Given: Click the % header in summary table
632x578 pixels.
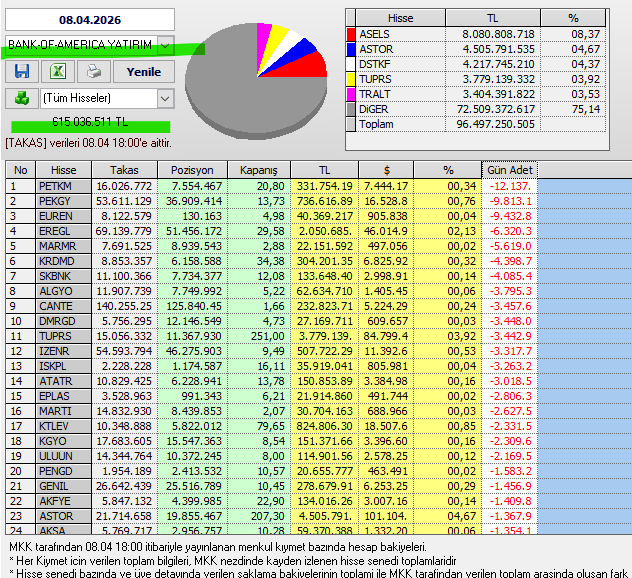Looking at the screenshot, I should [573, 18].
